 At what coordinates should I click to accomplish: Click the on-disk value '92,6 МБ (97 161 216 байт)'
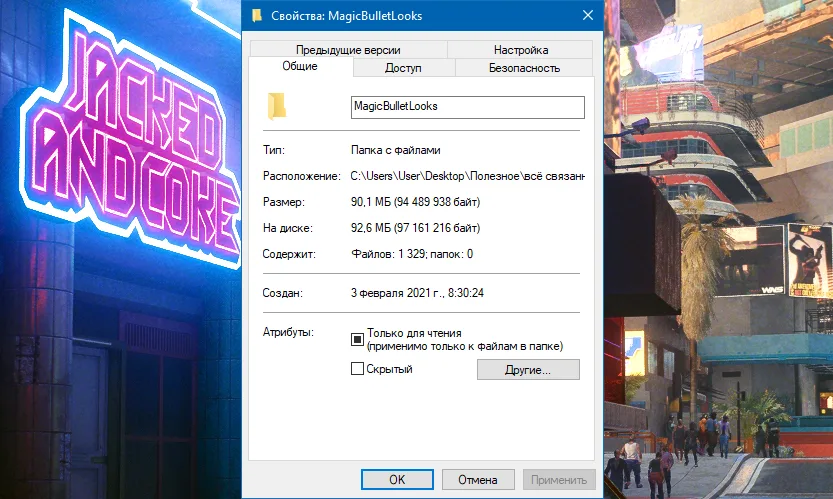(415, 228)
